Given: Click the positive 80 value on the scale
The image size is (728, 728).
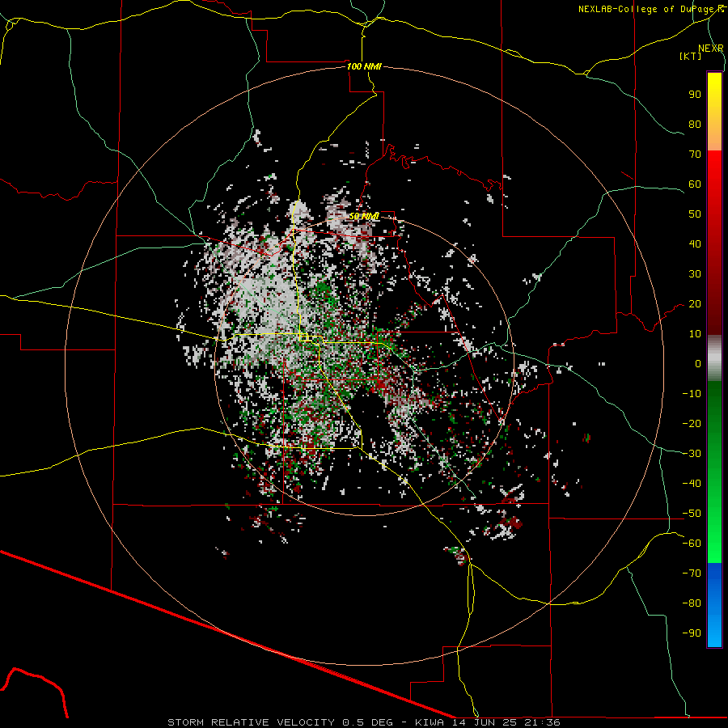Looking at the screenshot, I should [695, 124].
